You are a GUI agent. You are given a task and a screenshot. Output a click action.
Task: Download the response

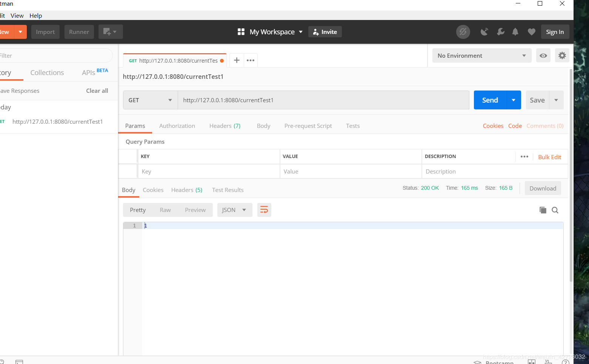[543, 188]
